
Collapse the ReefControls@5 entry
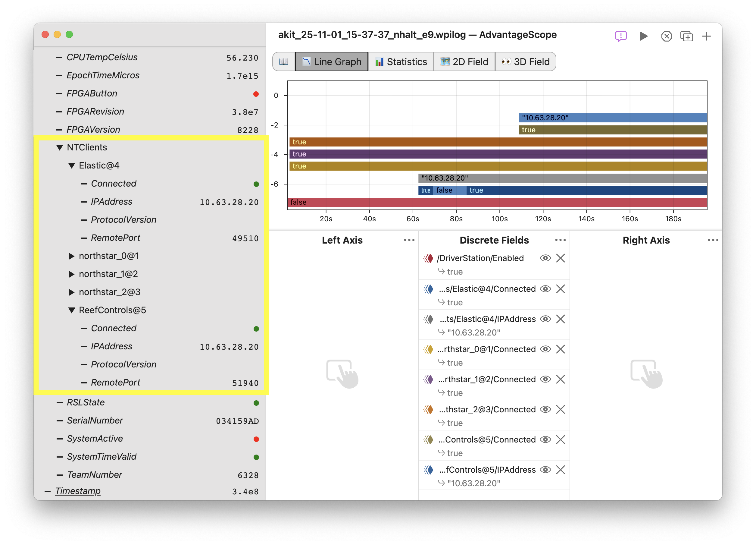point(71,310)
